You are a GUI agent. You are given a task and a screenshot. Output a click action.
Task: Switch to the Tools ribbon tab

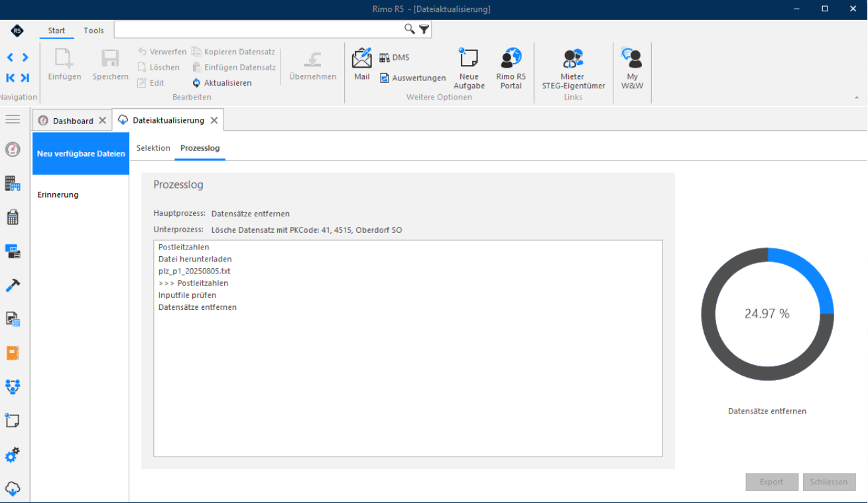(93, 31)
